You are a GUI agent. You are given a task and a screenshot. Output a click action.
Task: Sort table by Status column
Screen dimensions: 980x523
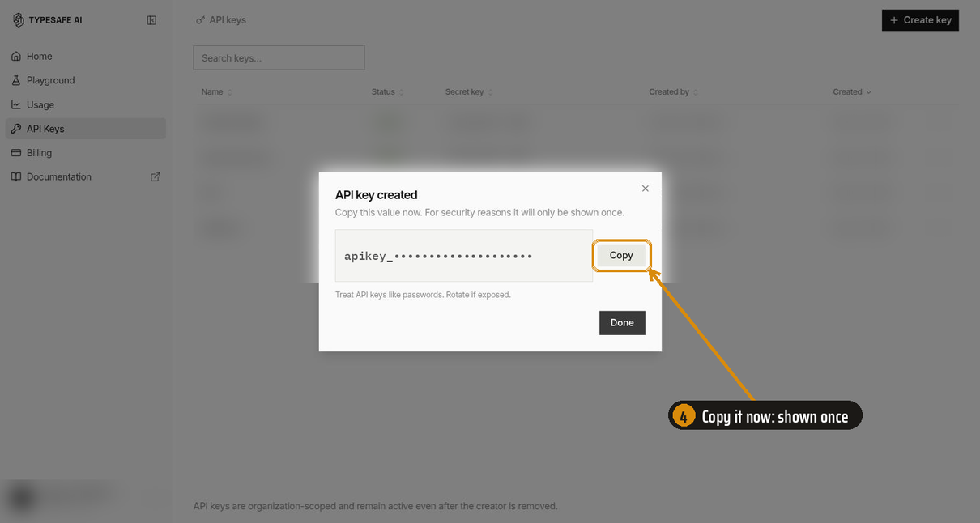[388, 92]
